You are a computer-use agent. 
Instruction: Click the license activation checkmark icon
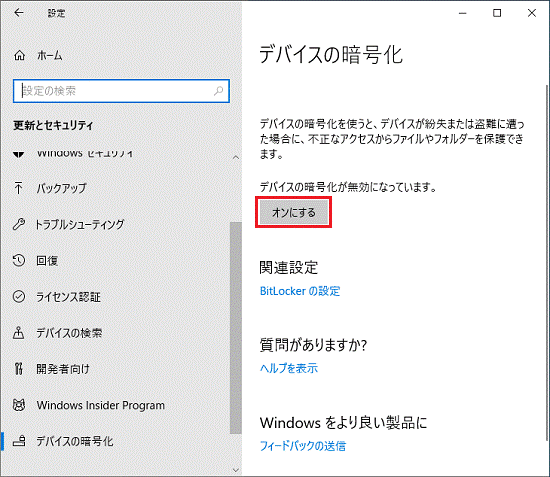19,297
